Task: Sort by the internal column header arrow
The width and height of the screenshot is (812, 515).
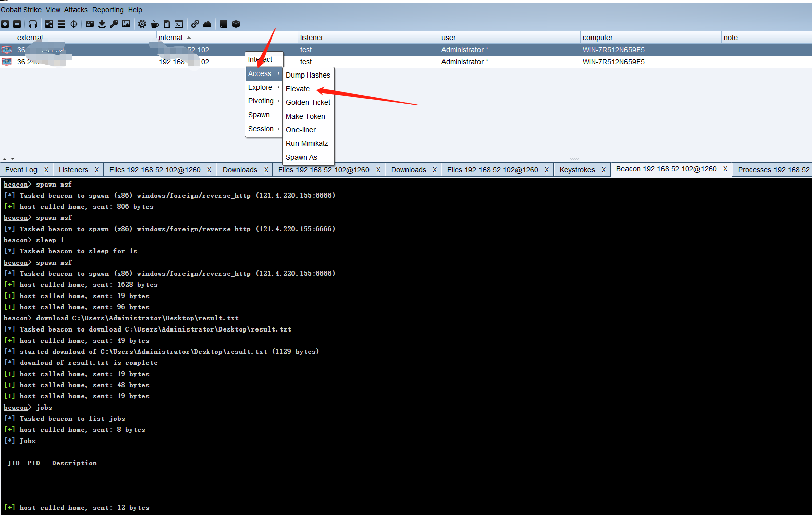Action: 189,38
